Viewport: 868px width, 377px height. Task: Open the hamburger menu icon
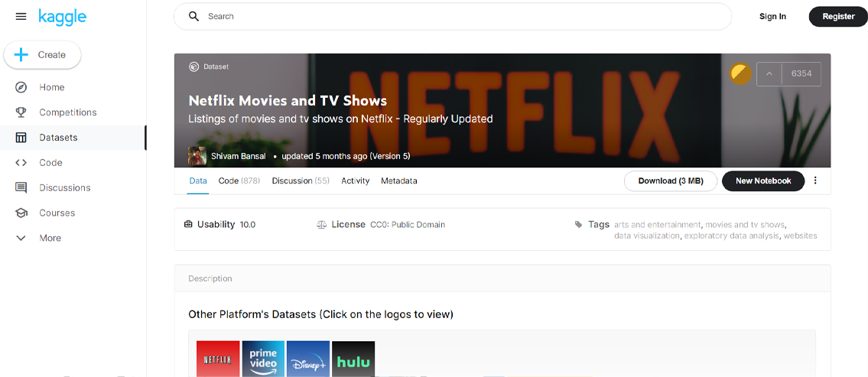21,17
